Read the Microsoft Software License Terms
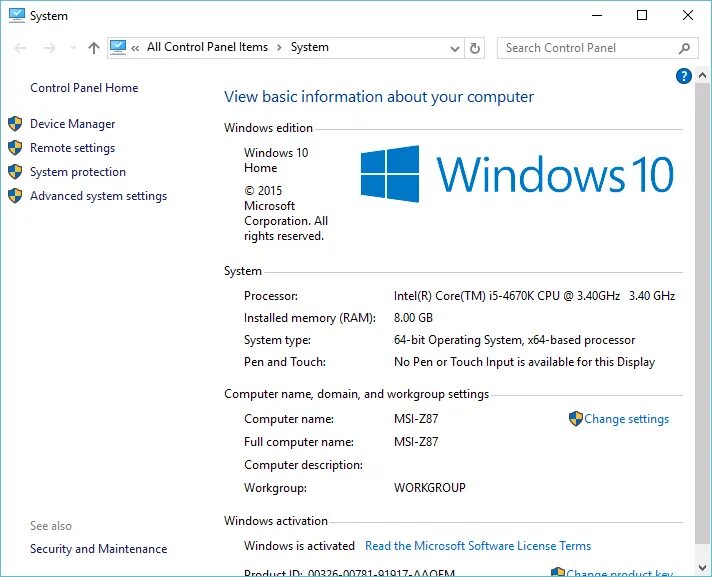 (478, 546)
